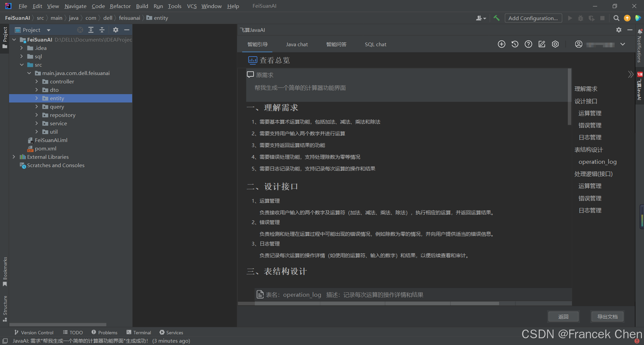This screenshot has width=644, height=345.
Task: Click the user avatar icon
Action: [x=579, y=44]
